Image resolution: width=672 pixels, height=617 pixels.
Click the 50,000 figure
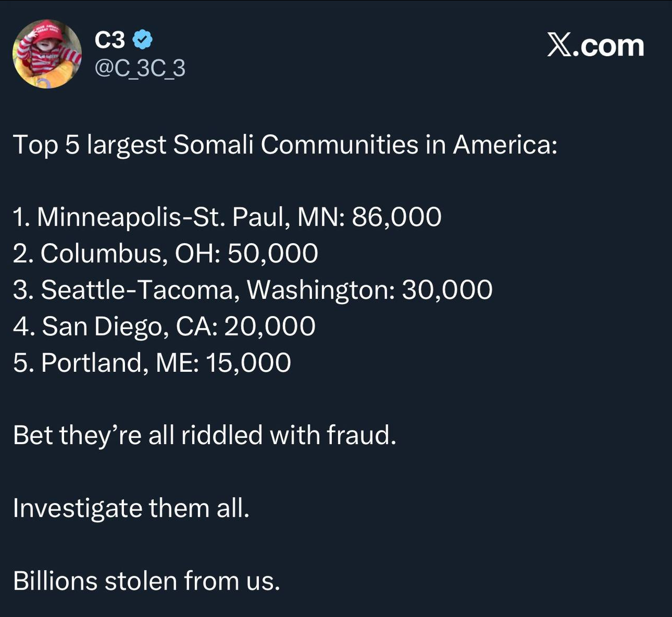tap(272, 253)
